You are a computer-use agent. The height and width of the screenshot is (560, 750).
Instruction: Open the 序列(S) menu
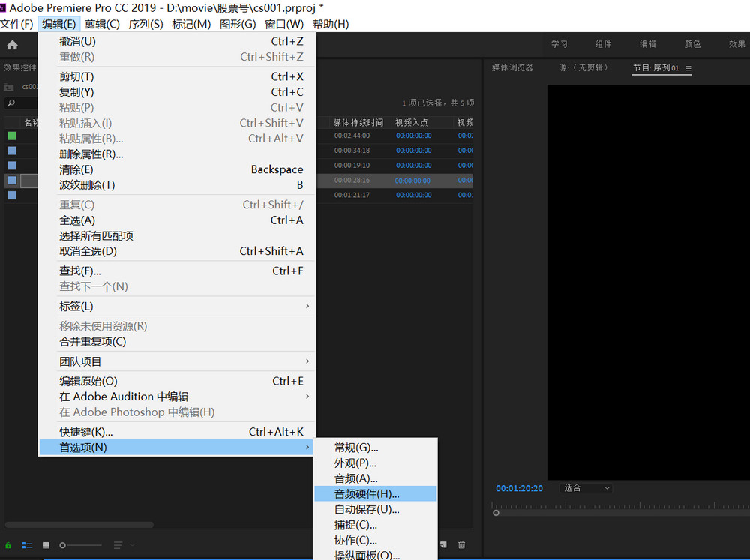click(146, 24)
